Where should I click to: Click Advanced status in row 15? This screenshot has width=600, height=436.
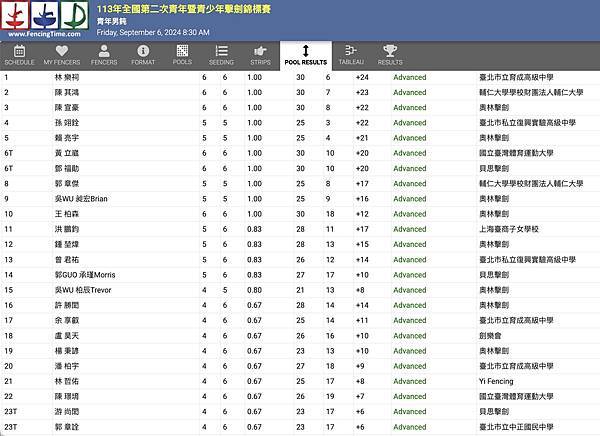(410, 290)
